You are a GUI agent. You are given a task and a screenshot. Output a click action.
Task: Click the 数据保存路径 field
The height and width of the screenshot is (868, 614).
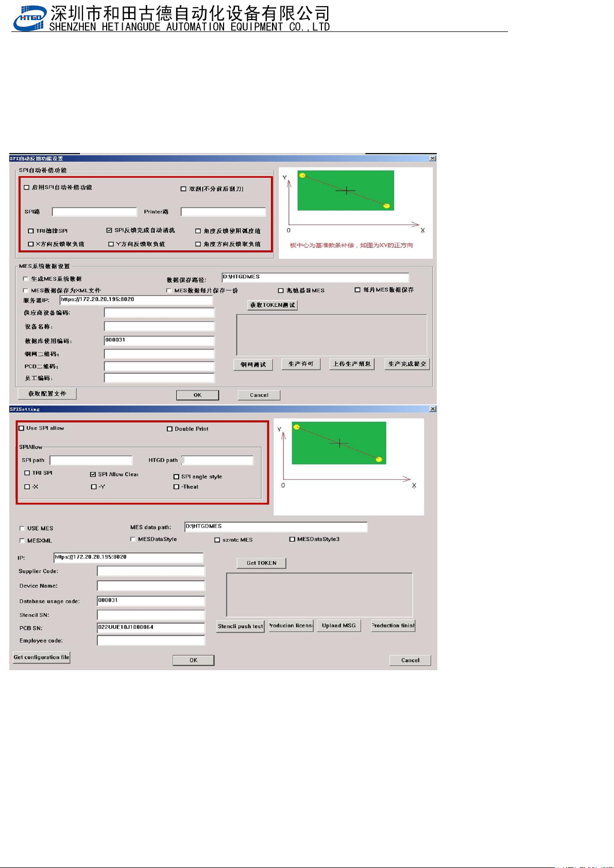point(315,277)
